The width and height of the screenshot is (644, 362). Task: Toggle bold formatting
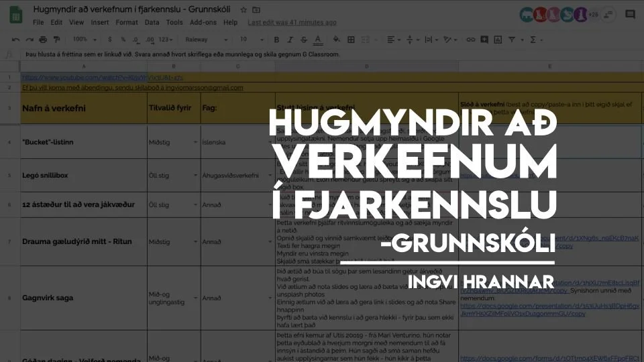pos(276,40)
